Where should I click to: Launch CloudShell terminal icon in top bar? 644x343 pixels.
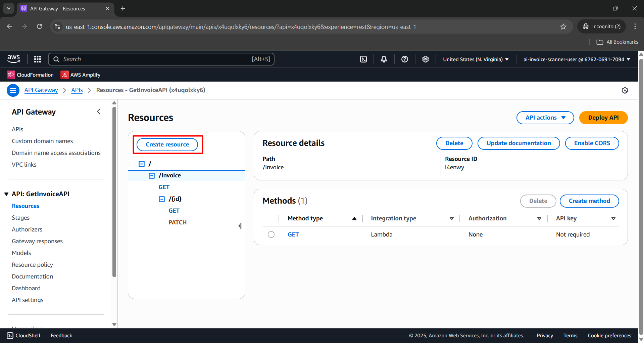click(x=363, y=59)
